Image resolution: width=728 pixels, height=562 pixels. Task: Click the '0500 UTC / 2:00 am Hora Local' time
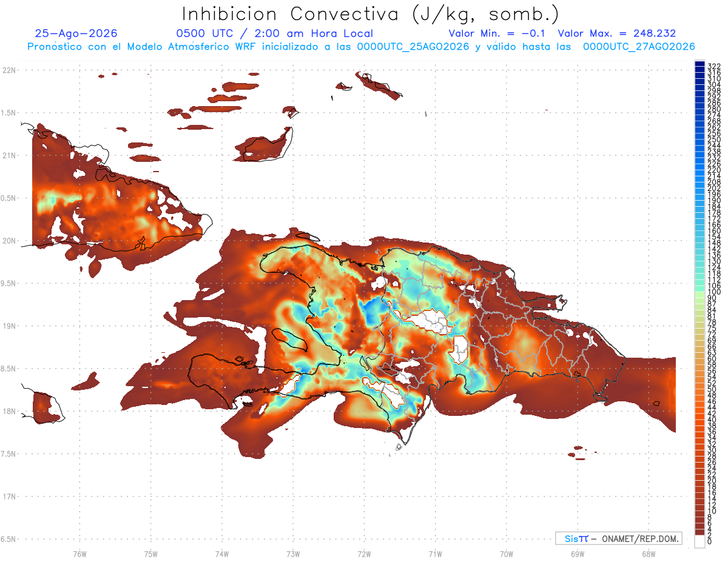[275, 34]
